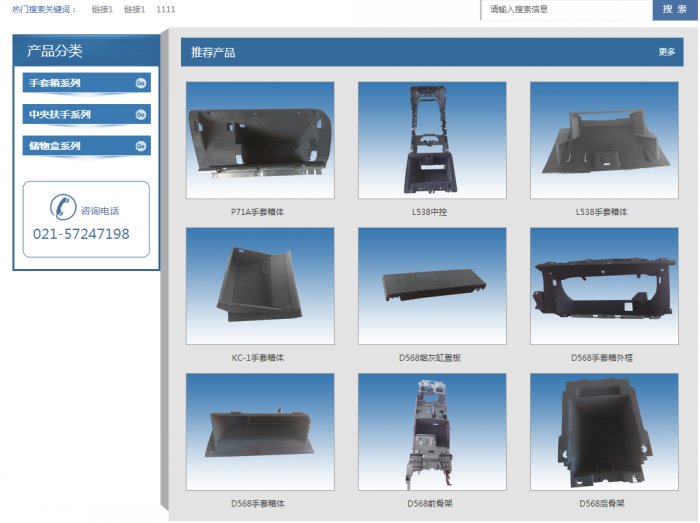Click the Go icon beside 储物盒系列

pyautogui.click(x=141, y=147)
